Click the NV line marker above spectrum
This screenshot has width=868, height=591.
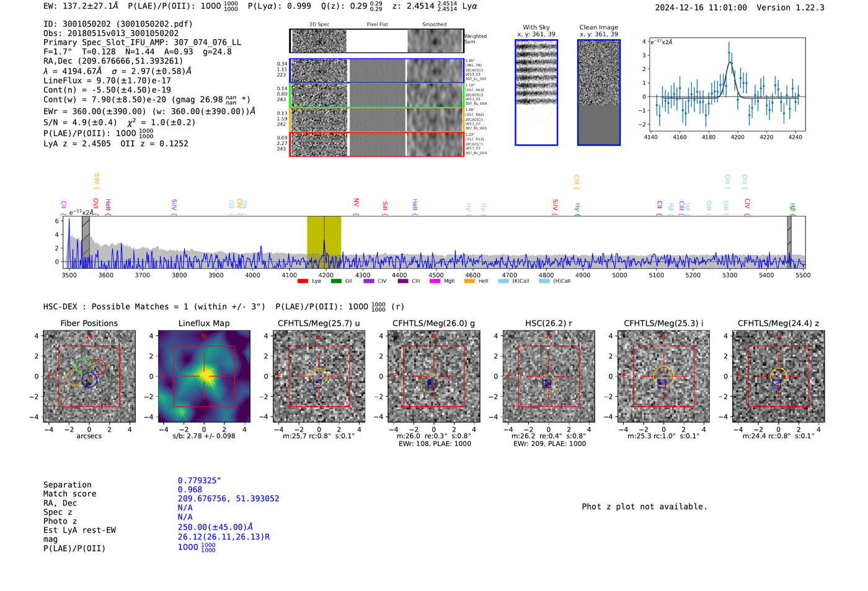pyautogui.click(x=356, y=205)
